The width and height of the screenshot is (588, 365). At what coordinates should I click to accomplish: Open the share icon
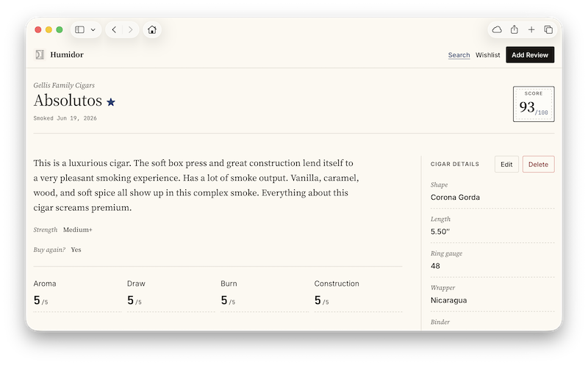(514, 29)
